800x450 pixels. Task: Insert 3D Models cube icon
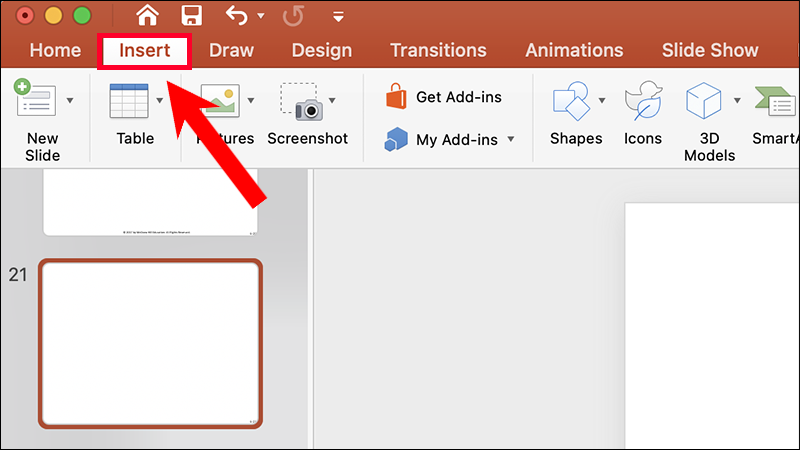pos(704,101)
